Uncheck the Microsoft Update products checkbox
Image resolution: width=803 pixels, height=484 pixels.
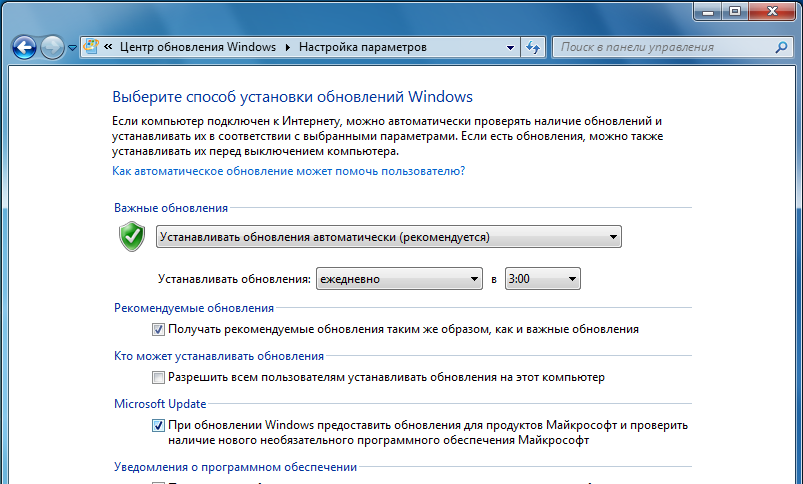(158, 425)
